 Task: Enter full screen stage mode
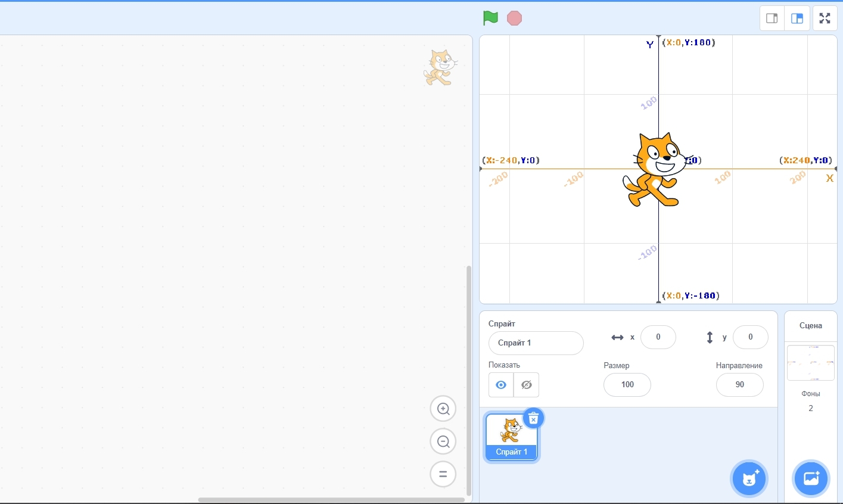click(x=825, y=18)
